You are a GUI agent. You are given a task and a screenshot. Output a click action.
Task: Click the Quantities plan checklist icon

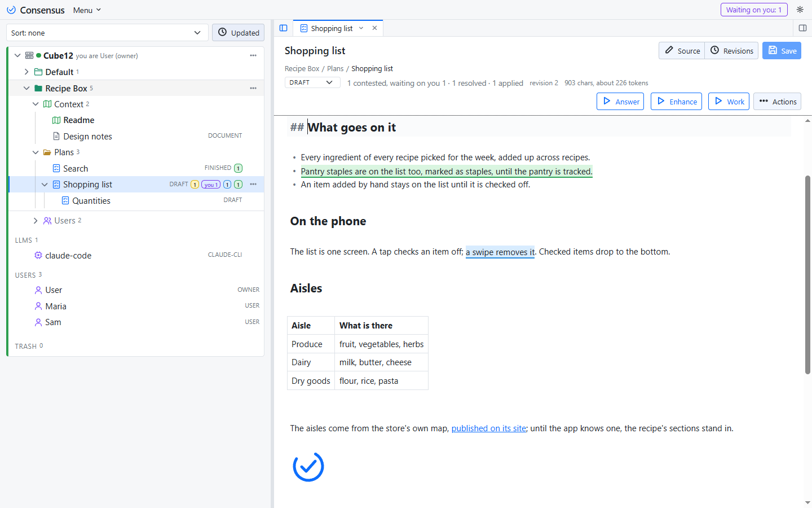(x=65, y=200)
